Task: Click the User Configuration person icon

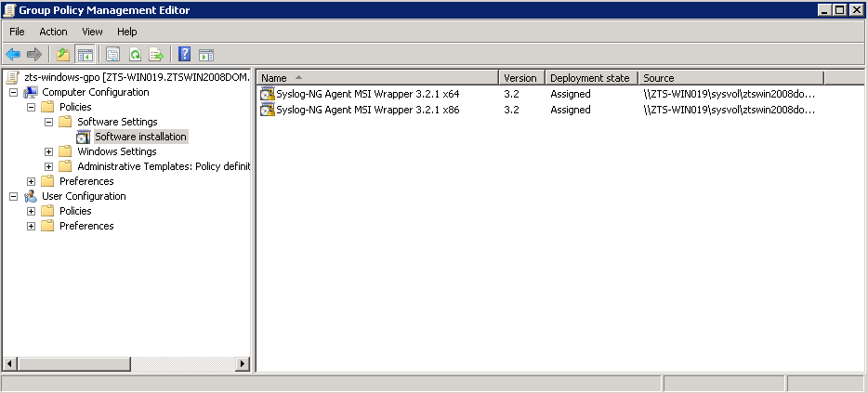Action: [x=31, y=197]
